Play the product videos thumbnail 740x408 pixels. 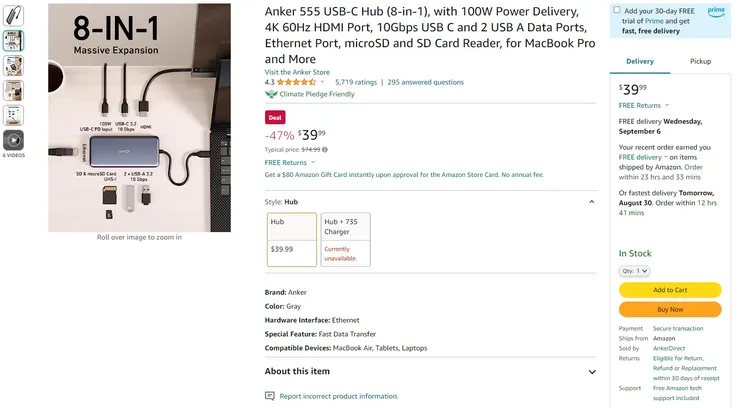coord(13,140)
